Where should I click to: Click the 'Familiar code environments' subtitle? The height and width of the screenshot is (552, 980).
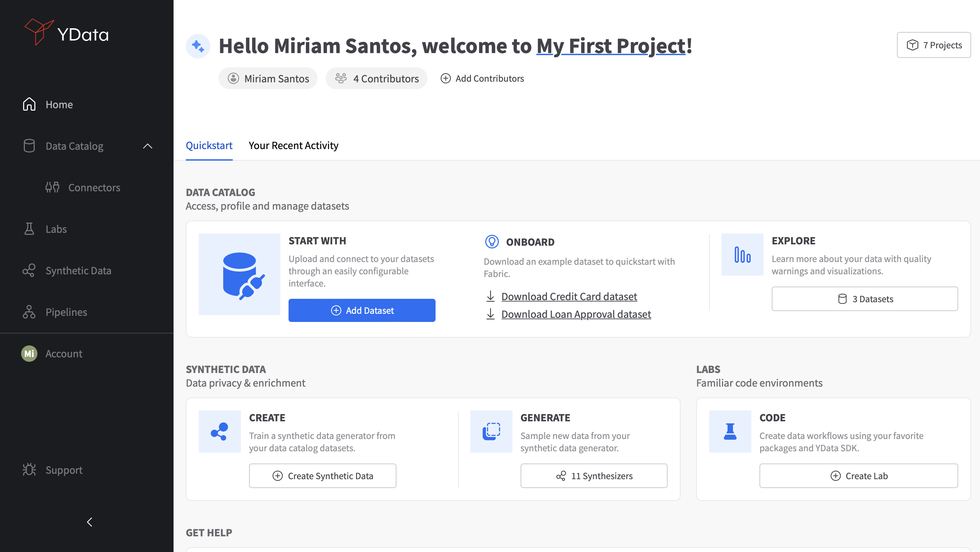[x=759, y=383]
